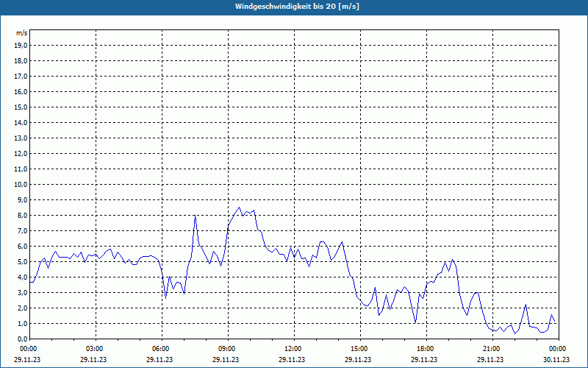The image size is (588, 368).
Task: Click the "6,0" y-axis value
Action: click(x=23, y=246)
